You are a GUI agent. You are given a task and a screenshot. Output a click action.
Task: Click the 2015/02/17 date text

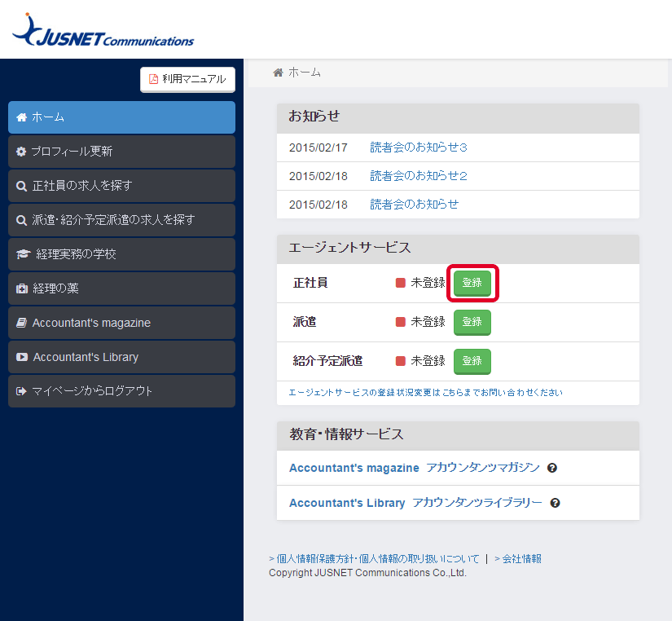tap(318, 148)
